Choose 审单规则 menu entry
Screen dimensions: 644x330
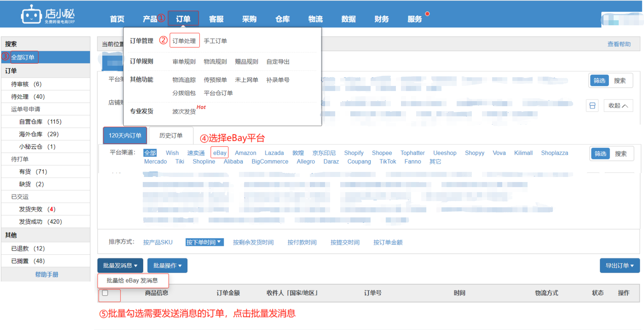coord(184,61)
